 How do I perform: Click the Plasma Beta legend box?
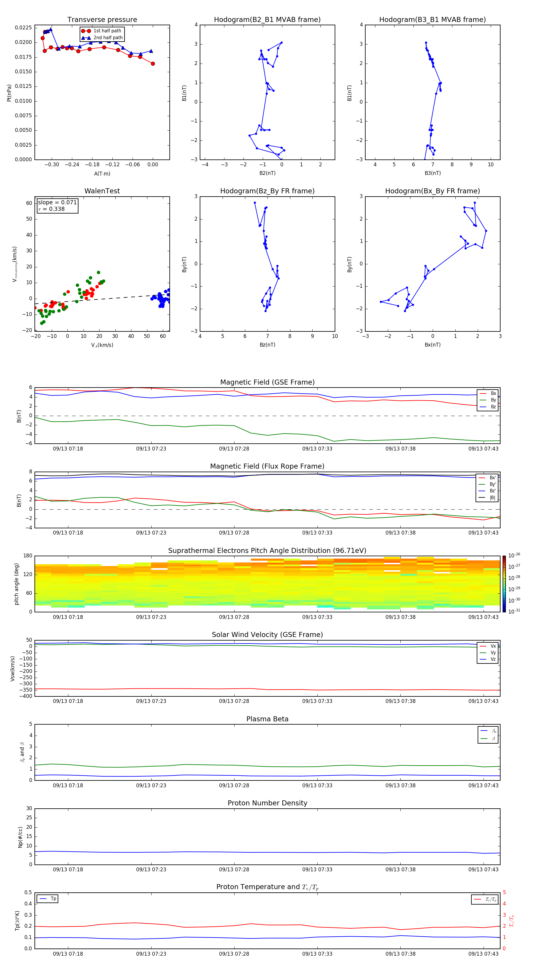tap(488, 735)
